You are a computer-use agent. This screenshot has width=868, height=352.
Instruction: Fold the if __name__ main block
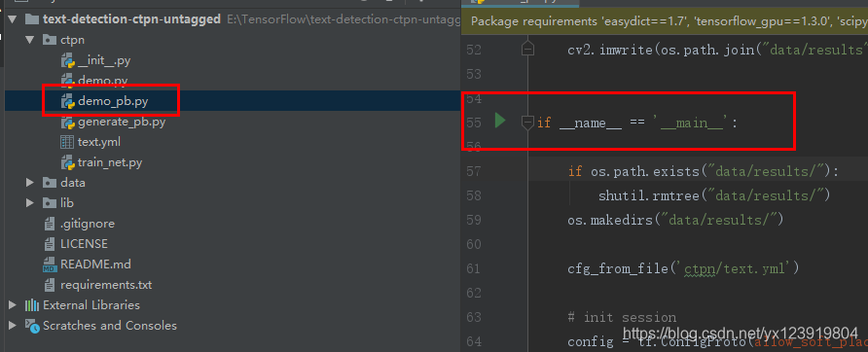point(528,123)
